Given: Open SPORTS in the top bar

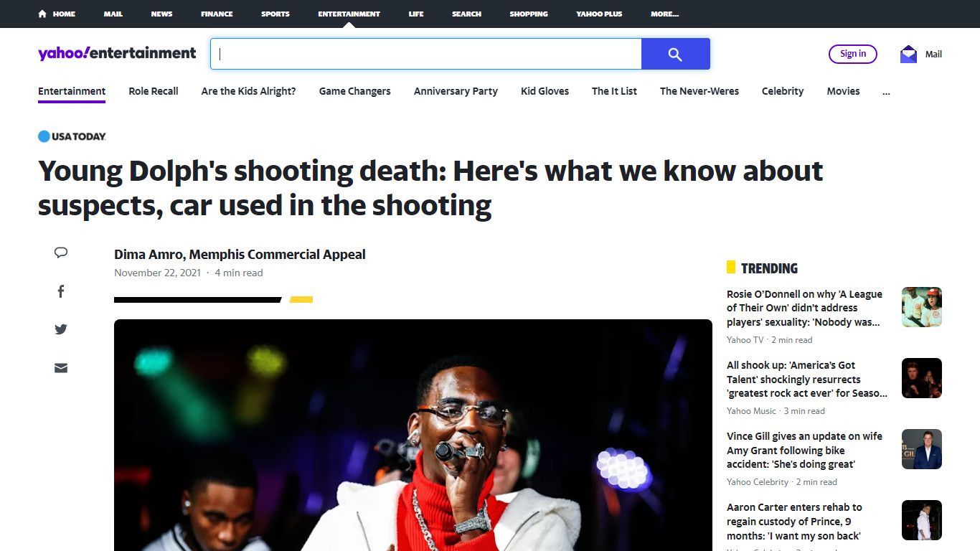Looking at the screenshot, I should click(x=275, y=14).
